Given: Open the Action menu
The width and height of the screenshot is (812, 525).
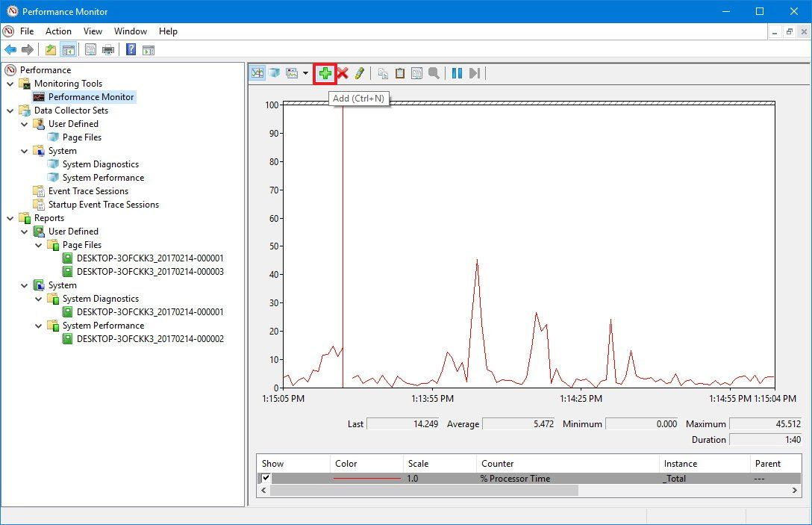Looking at the screenshot, I should [58, 31].
